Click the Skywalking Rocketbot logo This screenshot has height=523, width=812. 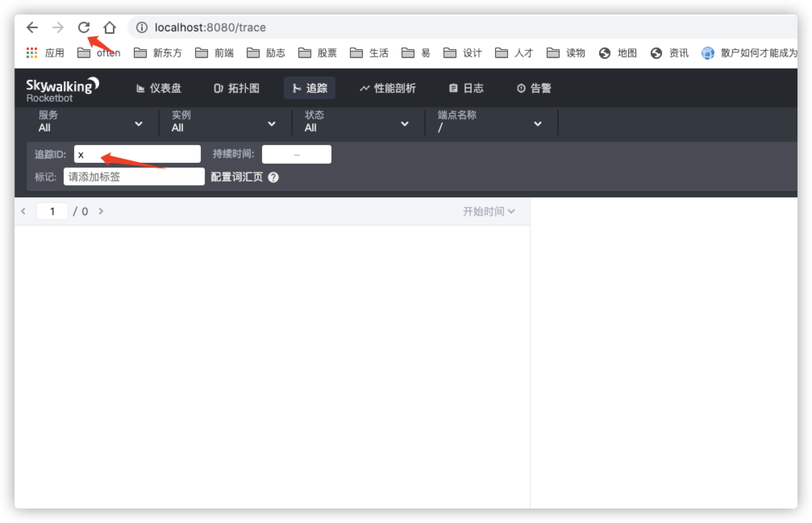pyautogui.click(x=62, y=90)
